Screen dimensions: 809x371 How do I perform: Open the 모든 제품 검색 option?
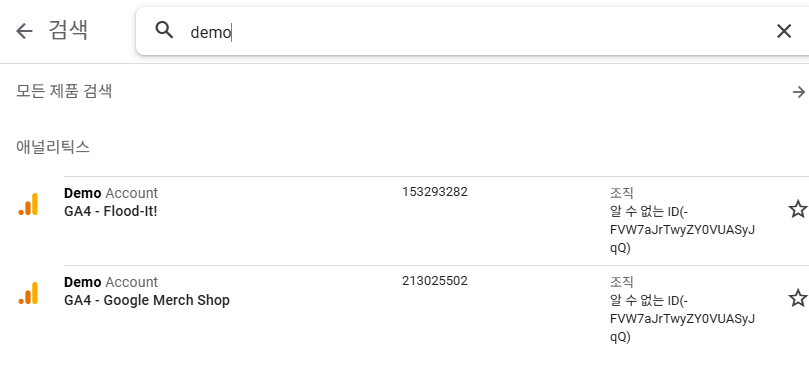[412, 92]
